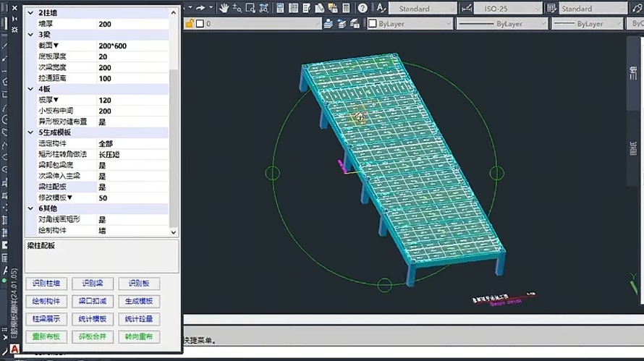644x361 pixels.
Task: Click the layer color white square swatch
Action: 200,23
